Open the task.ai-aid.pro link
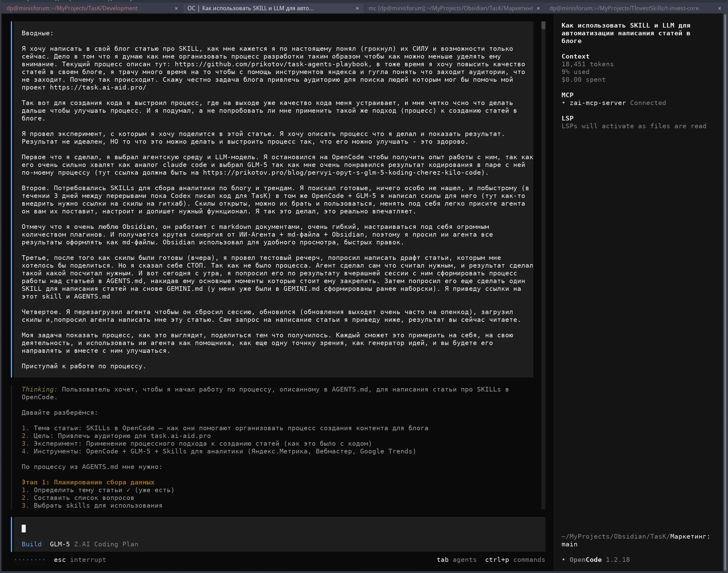This screenshot has width=728, height=573. (98, 88)
